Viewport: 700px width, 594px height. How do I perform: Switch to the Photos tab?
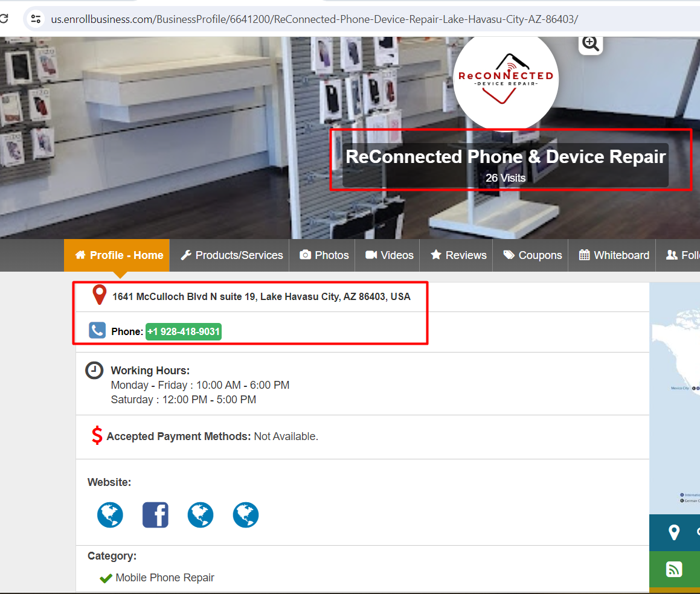(x=324, y=255)
